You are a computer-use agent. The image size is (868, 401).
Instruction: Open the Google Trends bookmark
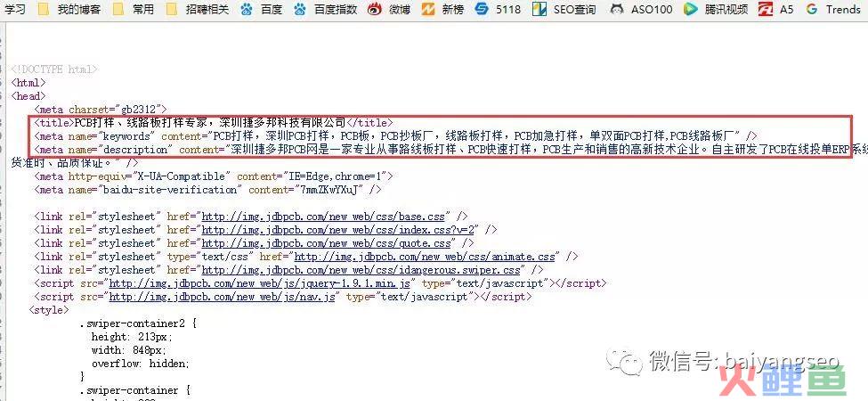pos(833,9)
